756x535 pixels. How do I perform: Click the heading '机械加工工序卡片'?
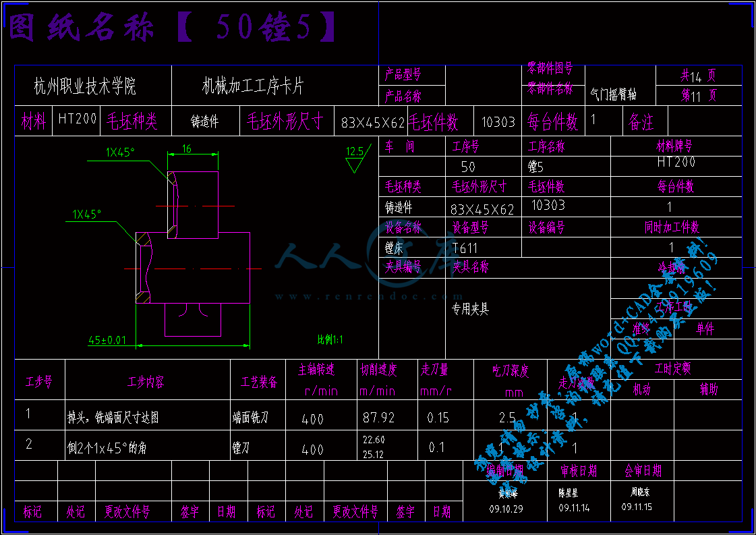click(253, 86)
